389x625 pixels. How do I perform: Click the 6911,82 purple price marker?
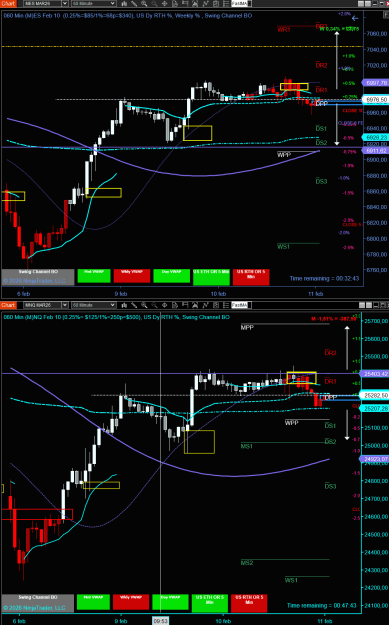click(375, 150)
